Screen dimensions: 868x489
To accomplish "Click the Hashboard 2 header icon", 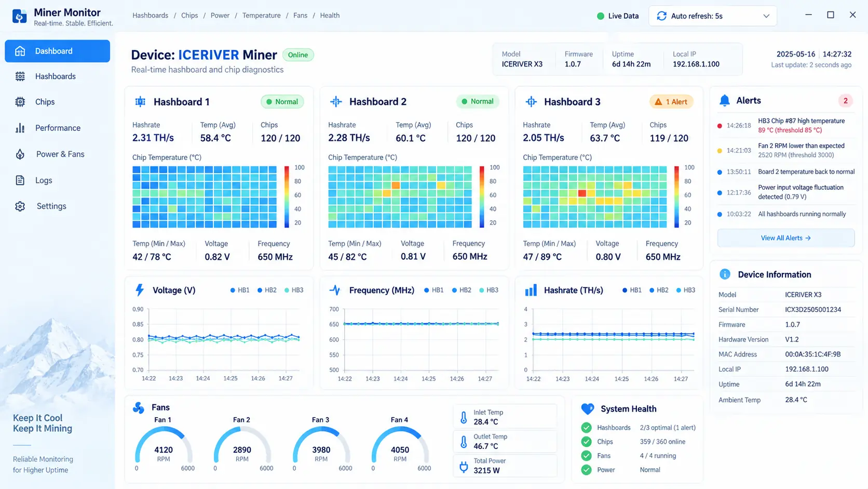I will (x=336, y=102).
